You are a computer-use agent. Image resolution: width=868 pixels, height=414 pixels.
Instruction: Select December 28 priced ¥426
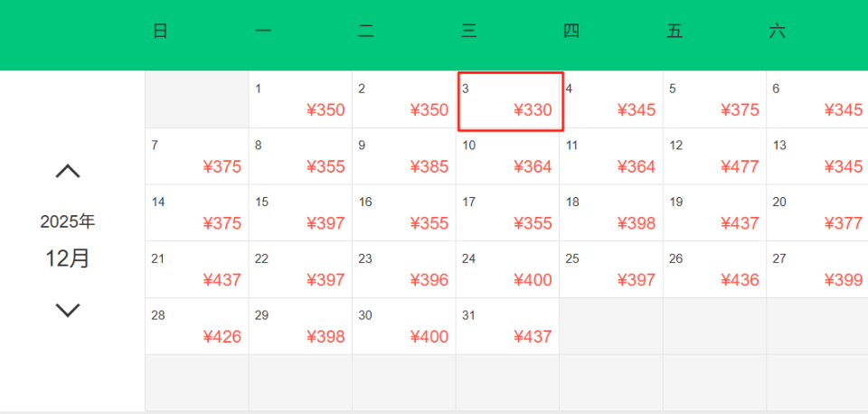click(x=196, y=326)
